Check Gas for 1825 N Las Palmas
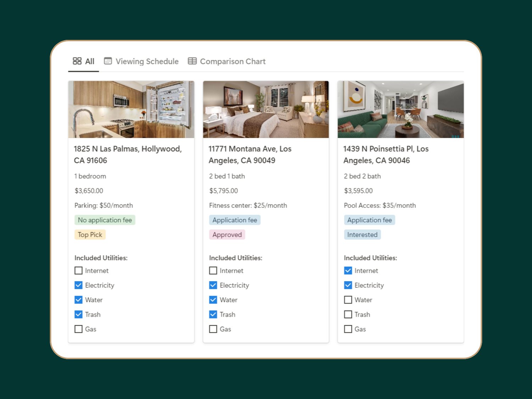This screenshot has height=399, width=532. 78,329
